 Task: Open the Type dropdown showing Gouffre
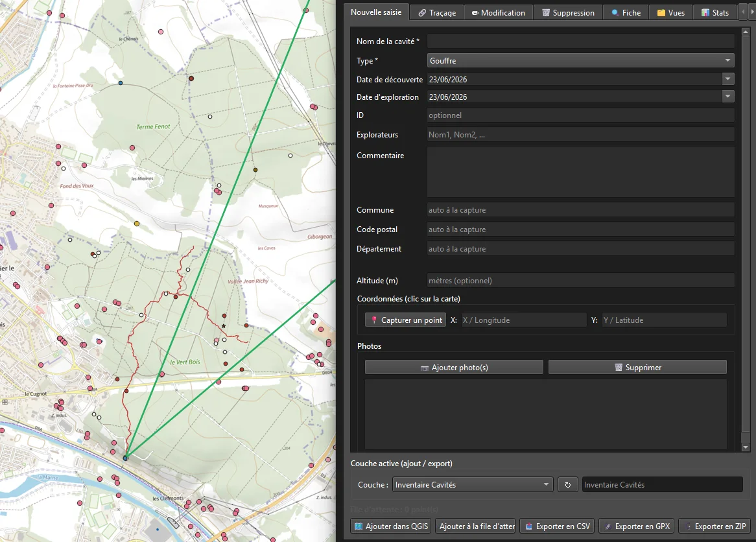point(580,60)
